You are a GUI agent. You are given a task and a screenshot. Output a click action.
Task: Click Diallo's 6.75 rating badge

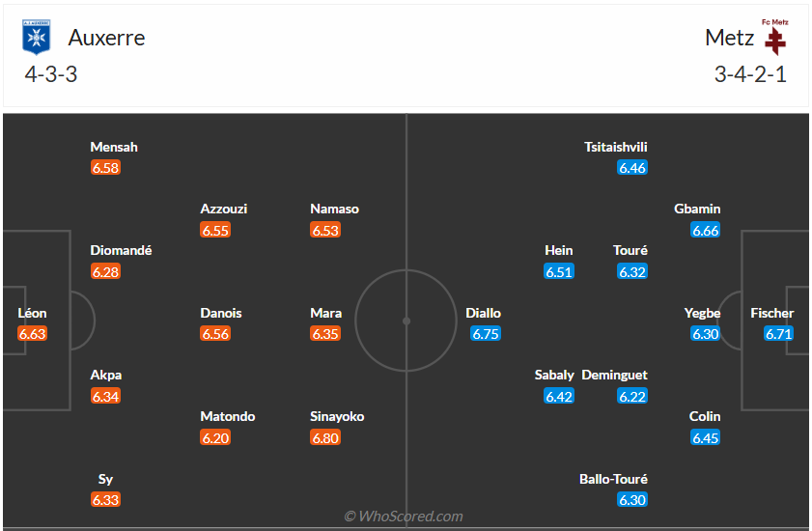coord(486,334)
